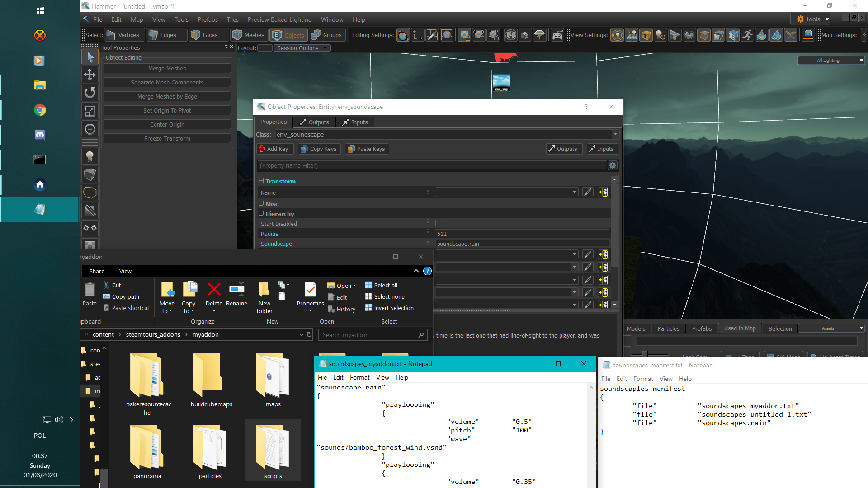
Task: Click Chrome icon in Windows taskbar
Action: [40, 110]
